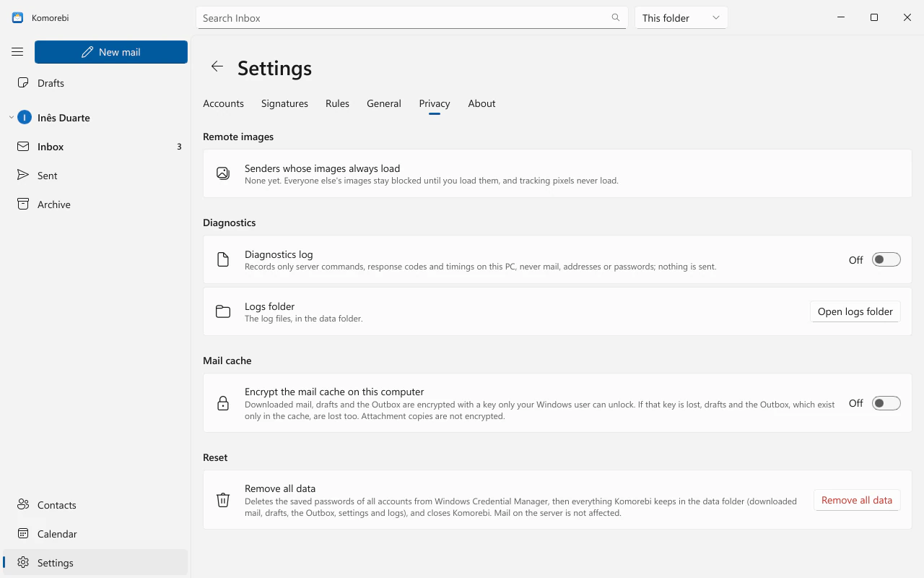924x578 pixels.
Task: Click the Senders whose images always load row
Action: (x=557, y=173)
